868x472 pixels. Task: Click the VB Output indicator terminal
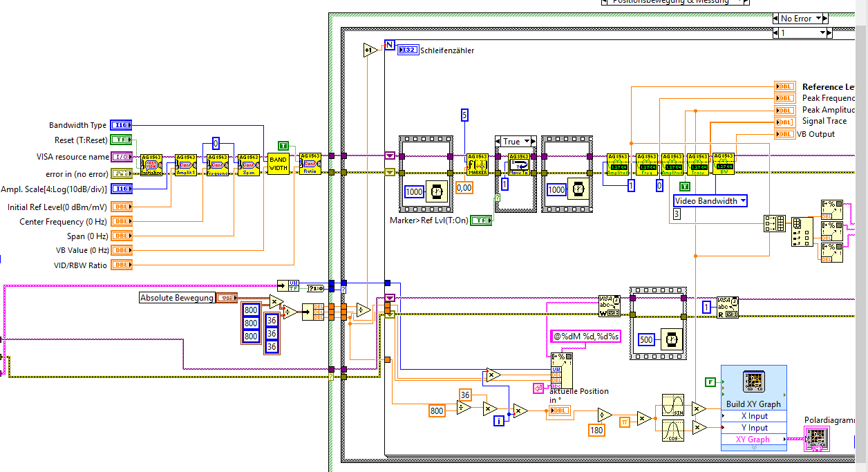786,134
